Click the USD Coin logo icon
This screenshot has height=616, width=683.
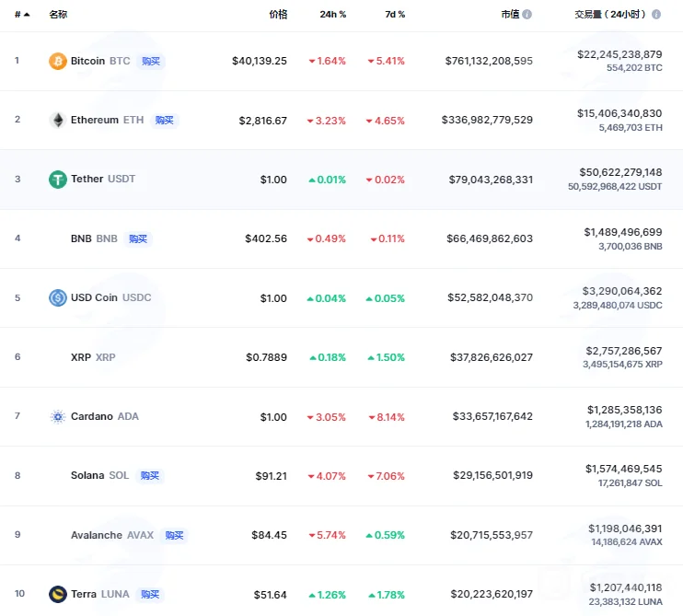57,298
